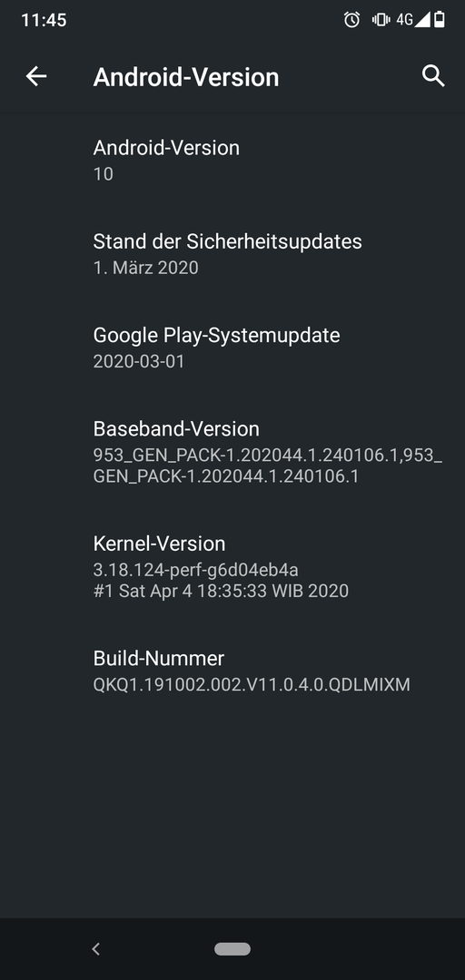Tap the 4G signal indicator
The image size is (465, 980).
coord(412,20)
